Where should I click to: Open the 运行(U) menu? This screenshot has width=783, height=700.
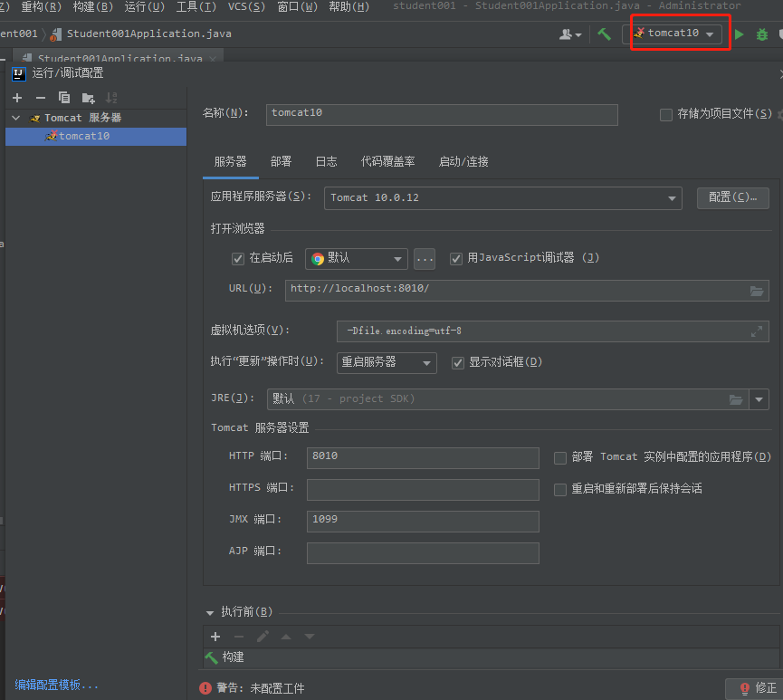(x=144, y=7)
